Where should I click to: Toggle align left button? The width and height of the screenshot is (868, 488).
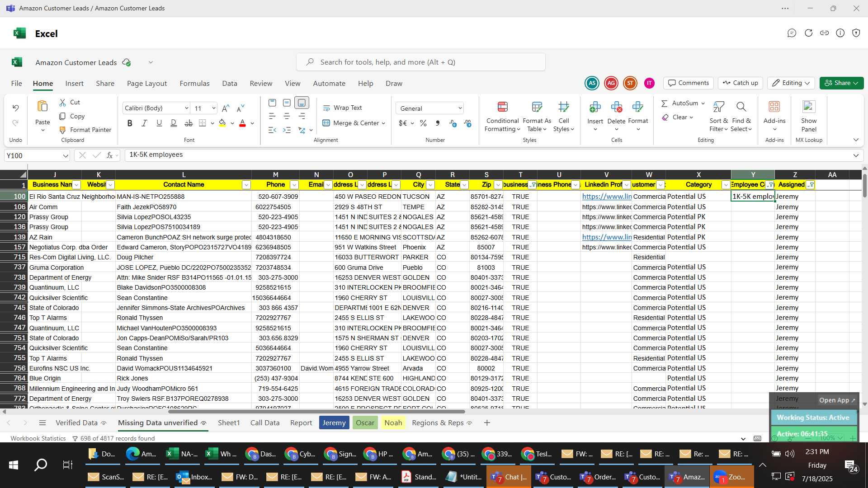coord(272,117)
